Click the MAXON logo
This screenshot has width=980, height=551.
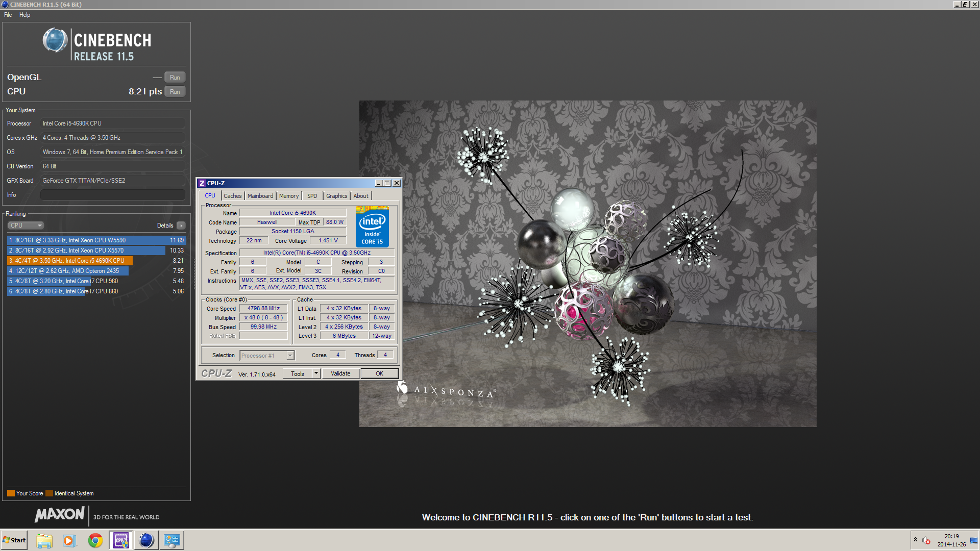[x=60, y=514]
